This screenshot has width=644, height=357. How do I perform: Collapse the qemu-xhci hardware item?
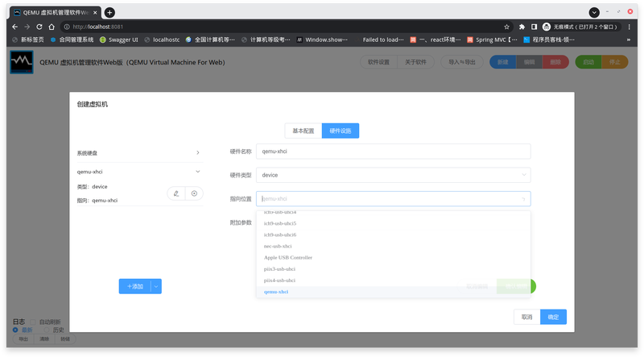[140, 172]
